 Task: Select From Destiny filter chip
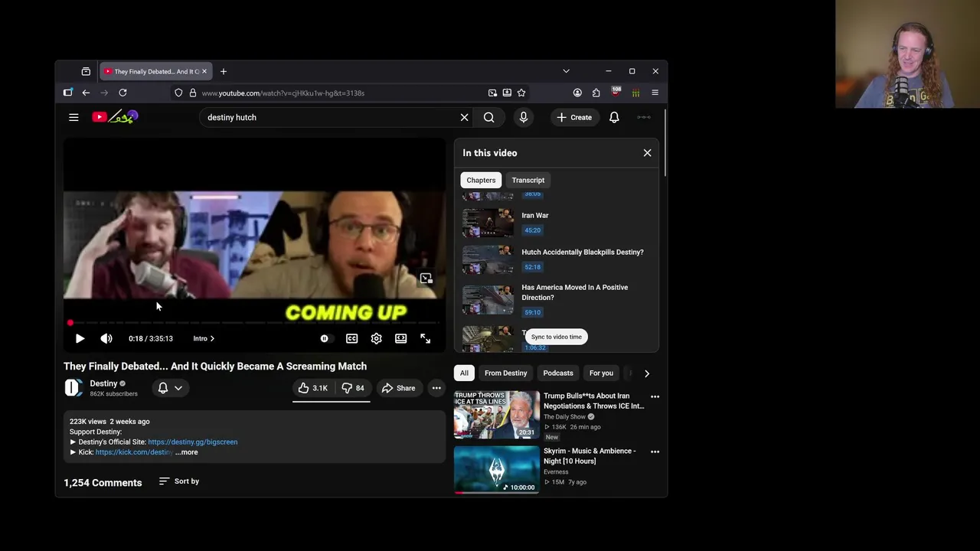click(505, 373)
